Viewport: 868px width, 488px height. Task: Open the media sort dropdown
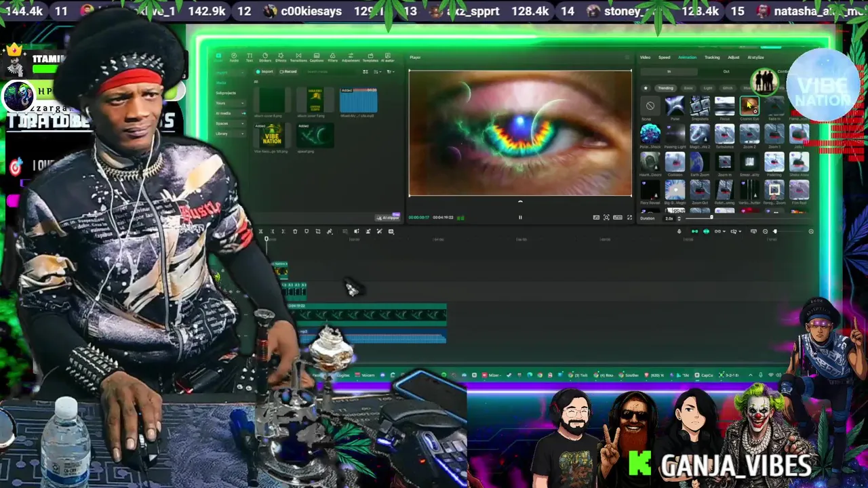378,72
